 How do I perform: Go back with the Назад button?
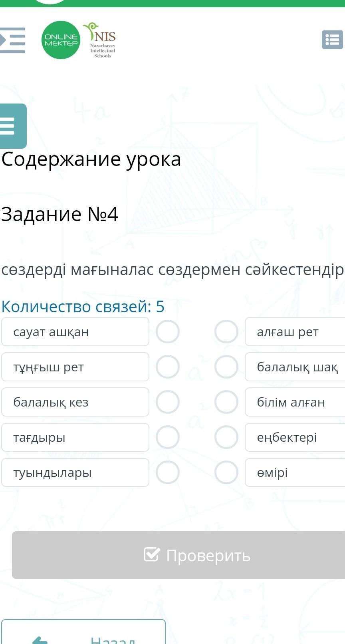pos(83,634)
